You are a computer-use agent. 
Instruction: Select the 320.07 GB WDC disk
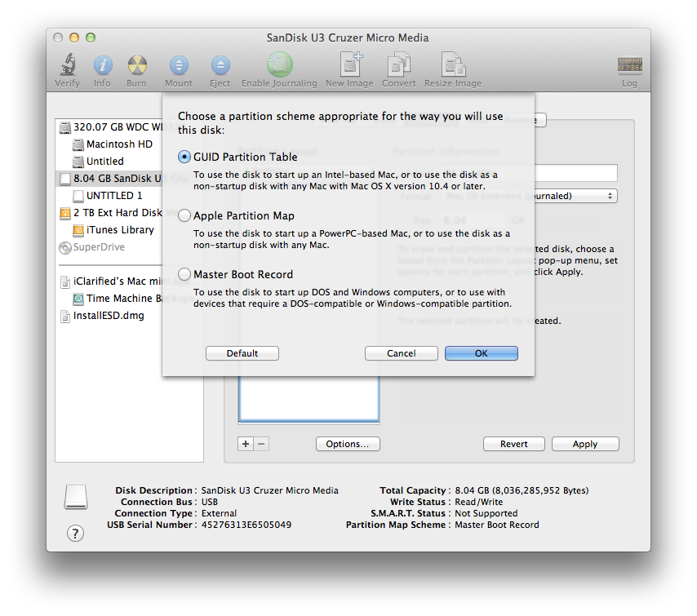(x=110, y=127)
